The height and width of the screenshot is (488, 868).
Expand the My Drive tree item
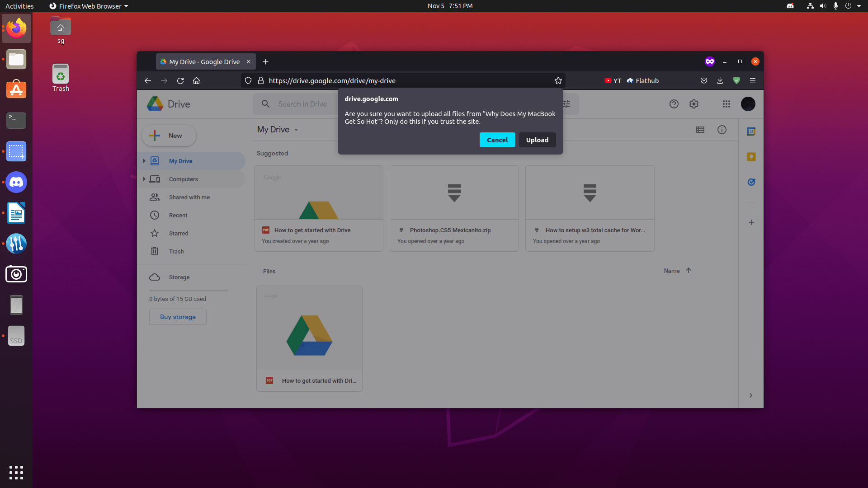(x=144, y=161)
